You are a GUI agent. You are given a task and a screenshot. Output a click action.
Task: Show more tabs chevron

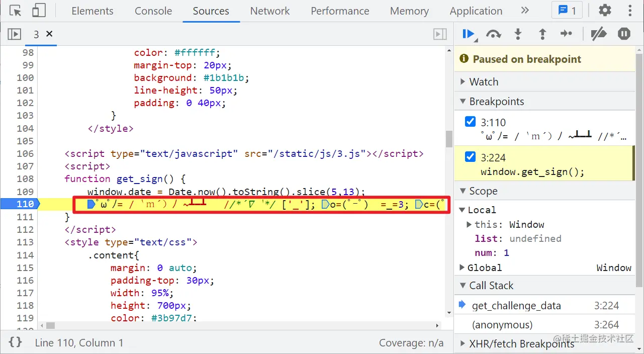point(525,11)
